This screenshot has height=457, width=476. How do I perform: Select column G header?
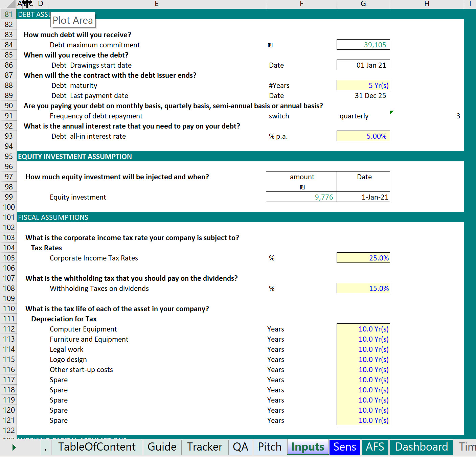coord(363,4)
